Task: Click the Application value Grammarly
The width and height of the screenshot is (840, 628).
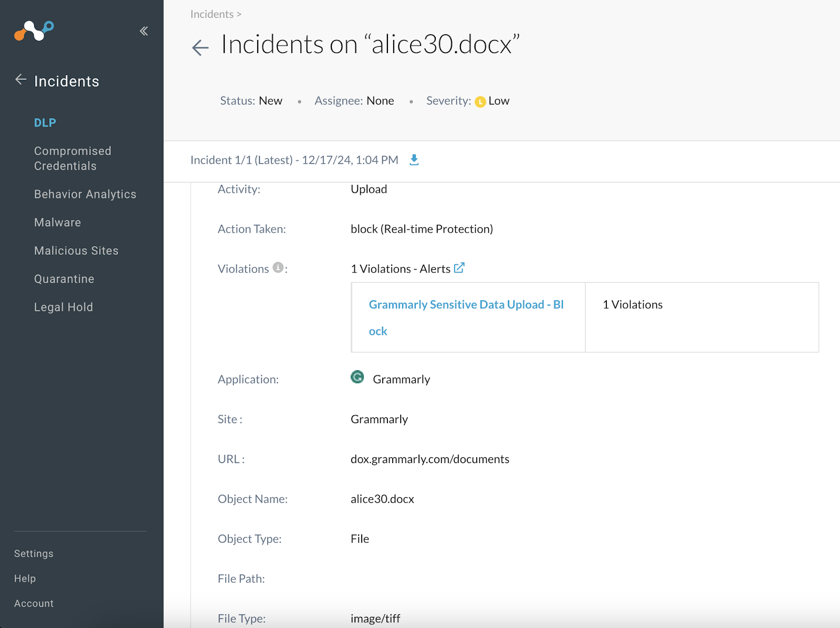Action: (402, 380)
